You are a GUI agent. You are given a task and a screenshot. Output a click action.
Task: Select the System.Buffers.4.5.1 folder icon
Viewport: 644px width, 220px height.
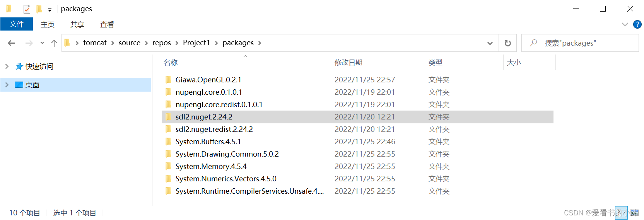click(x=168, y=142)
